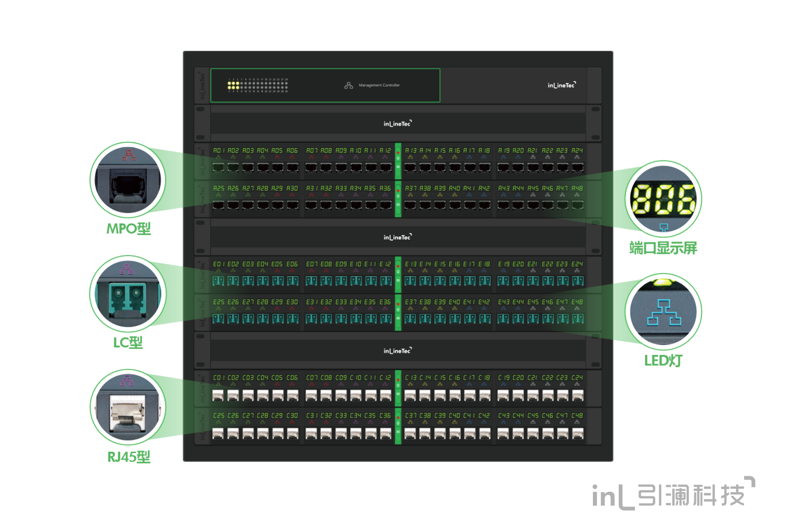Click the lit yellow LED cluster on controller
Viewport: 791px width, 532px height.
point(233,85)
